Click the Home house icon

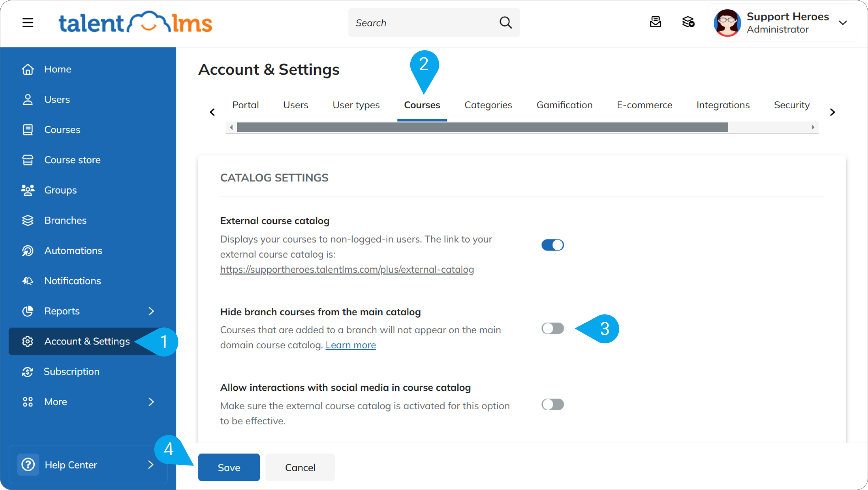28,69
